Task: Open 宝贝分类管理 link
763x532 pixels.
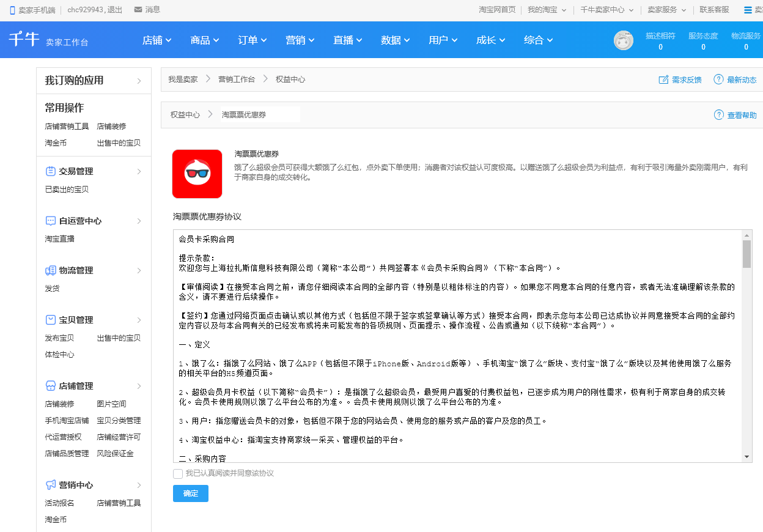Action: tap(119, 421)
